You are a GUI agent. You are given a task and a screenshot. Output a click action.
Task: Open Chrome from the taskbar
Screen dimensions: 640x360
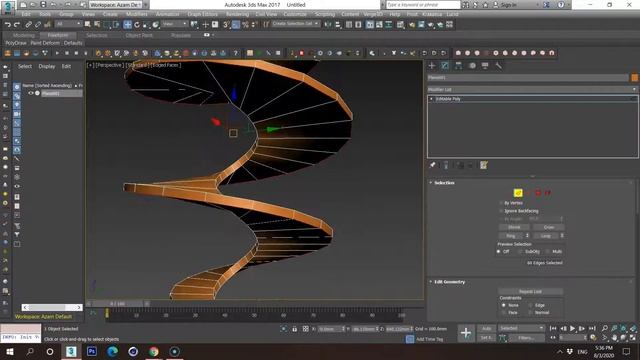point(154,351)
